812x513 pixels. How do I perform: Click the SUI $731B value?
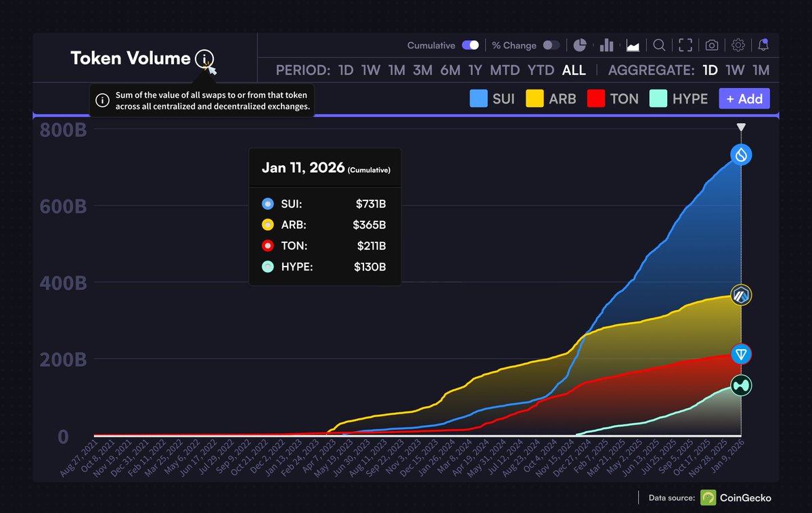coord(371,203)
